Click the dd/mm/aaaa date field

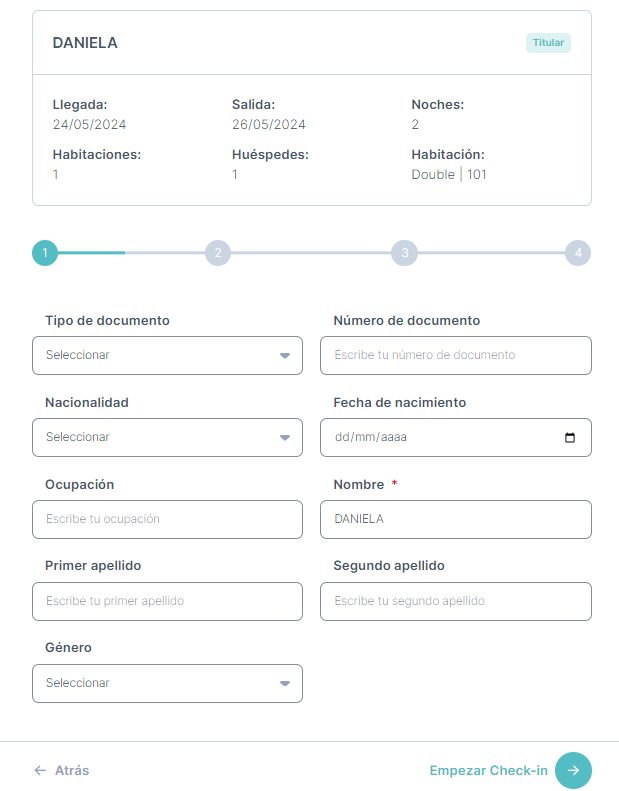point(456,437)
